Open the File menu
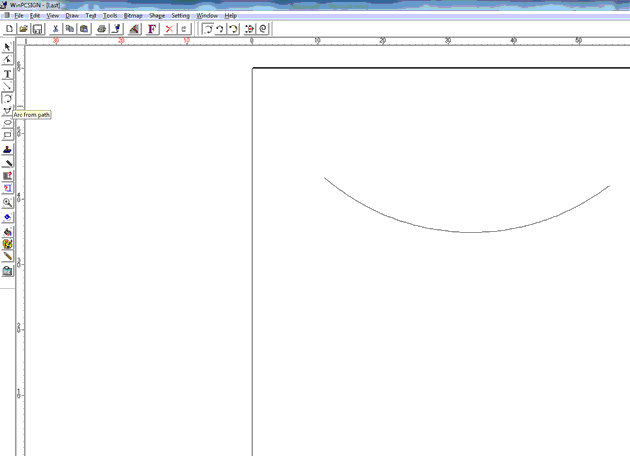The image size is (630, 456). [19, 16]
